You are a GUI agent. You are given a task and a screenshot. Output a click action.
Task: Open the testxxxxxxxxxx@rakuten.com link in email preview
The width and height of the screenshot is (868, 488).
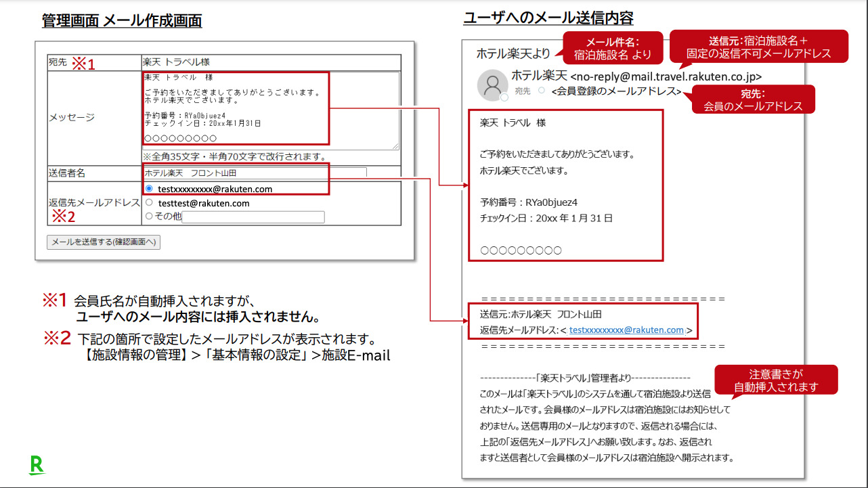(626, 330)
